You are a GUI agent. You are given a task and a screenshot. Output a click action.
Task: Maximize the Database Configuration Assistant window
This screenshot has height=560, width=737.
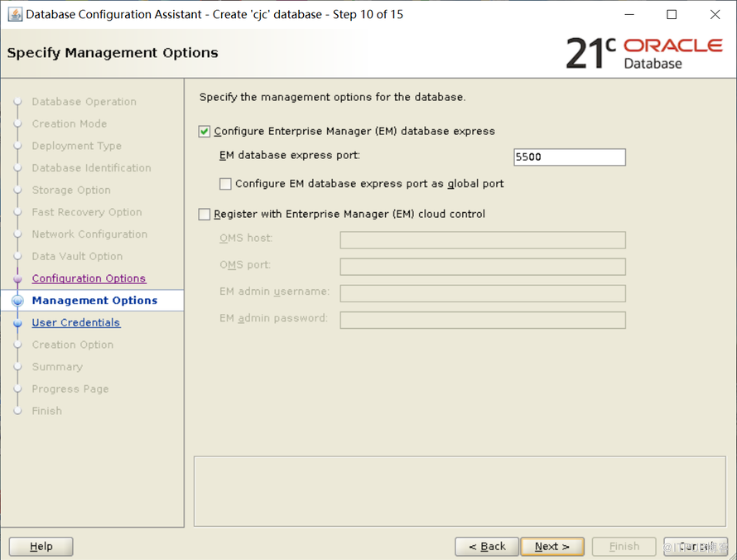672,15
